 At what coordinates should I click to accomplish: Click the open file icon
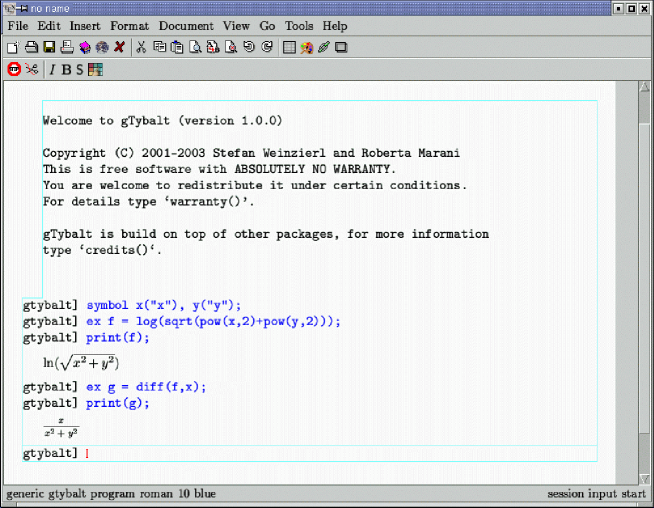(x=30, y=47)
